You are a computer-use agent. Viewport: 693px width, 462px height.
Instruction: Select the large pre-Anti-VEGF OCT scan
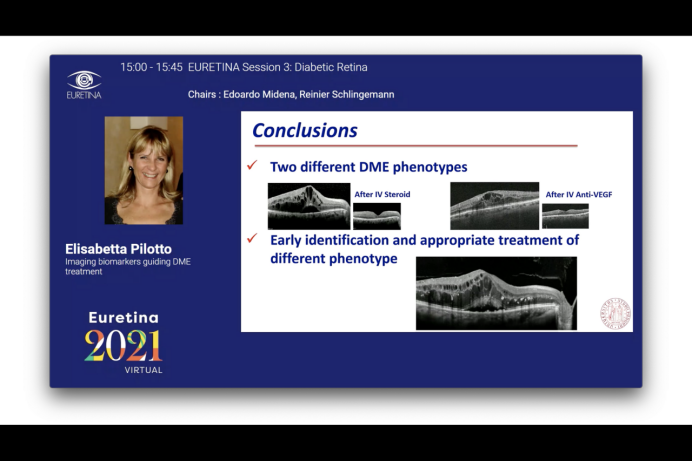[494, 206]
